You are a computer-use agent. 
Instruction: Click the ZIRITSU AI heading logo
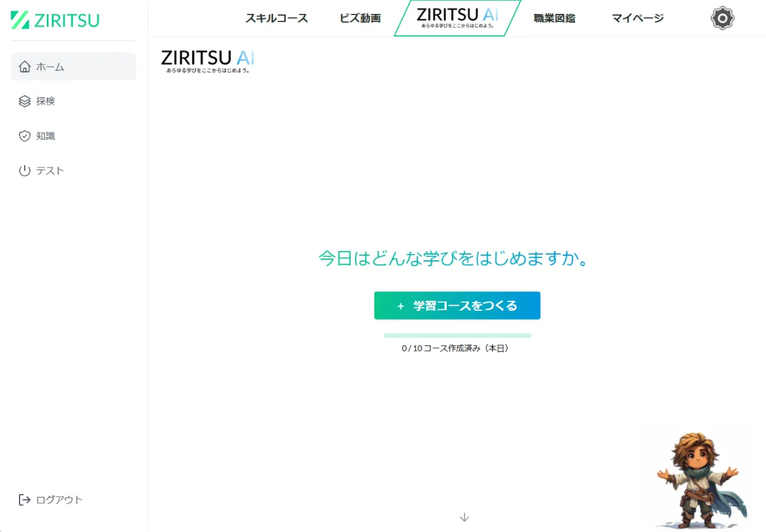click(207, 59)
